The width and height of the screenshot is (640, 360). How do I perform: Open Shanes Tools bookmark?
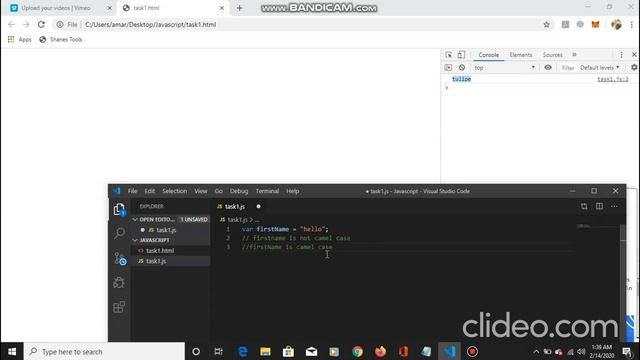61,40
